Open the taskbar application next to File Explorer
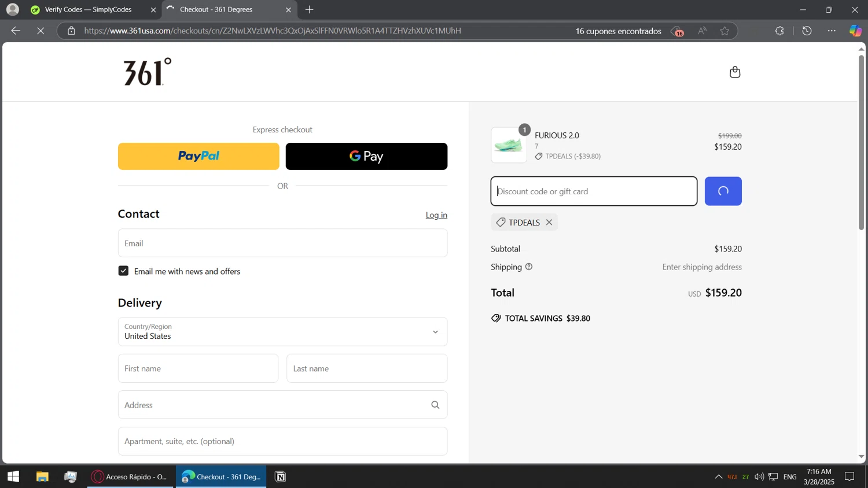The height and width of the screenshot is (488, 868). click(71, 476)
